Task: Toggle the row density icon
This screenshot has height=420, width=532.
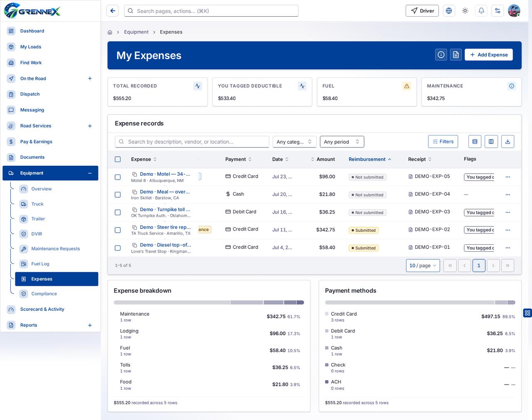Action: pos(475,142)
